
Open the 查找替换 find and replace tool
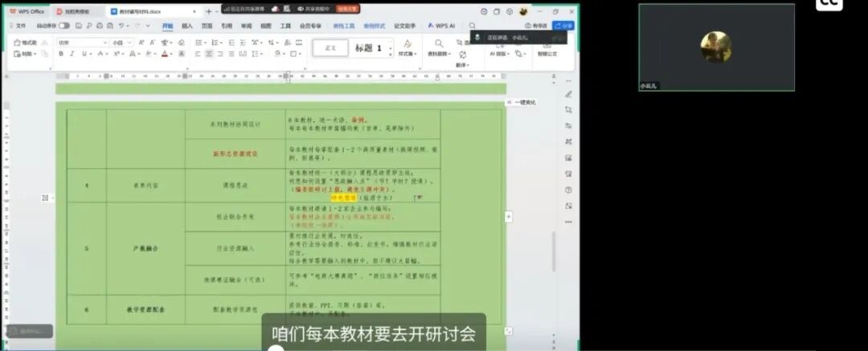(439, 48)
